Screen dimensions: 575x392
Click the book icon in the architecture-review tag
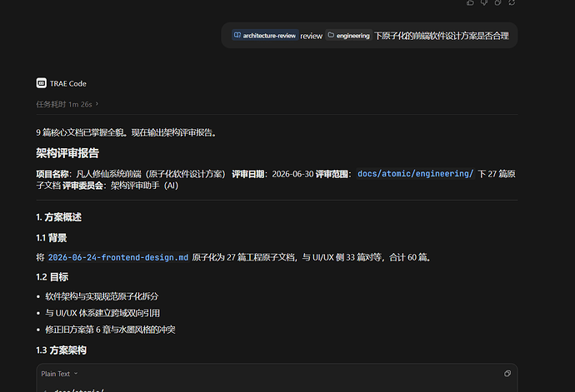[x=237, y=35]
